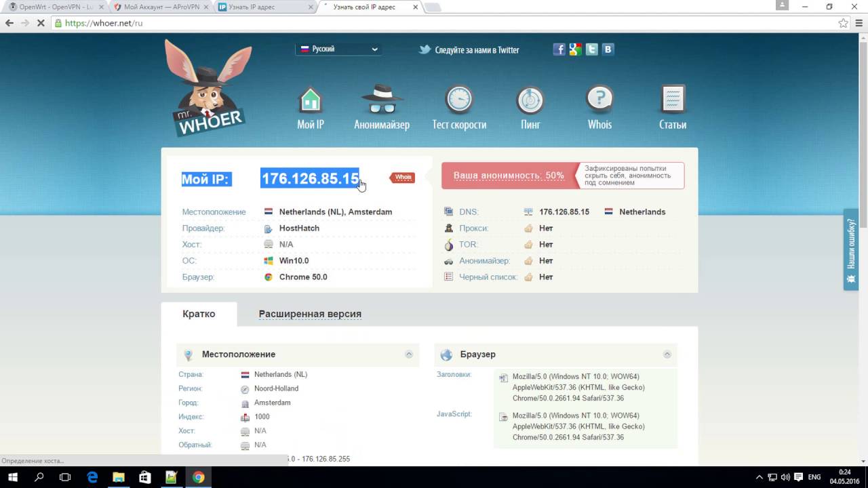Open the Пинг timer icon
868x488 pixels.
coord(530,100)
